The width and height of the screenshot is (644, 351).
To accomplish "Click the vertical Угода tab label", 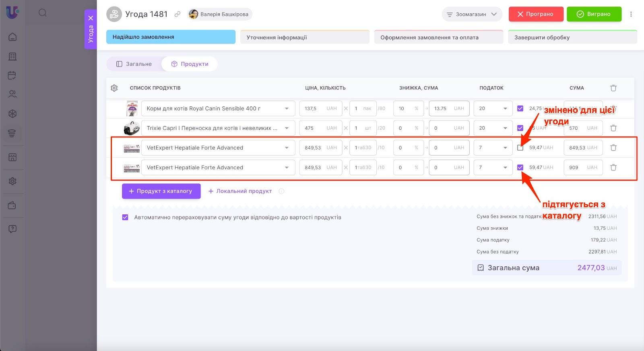I will click(91, 34).
